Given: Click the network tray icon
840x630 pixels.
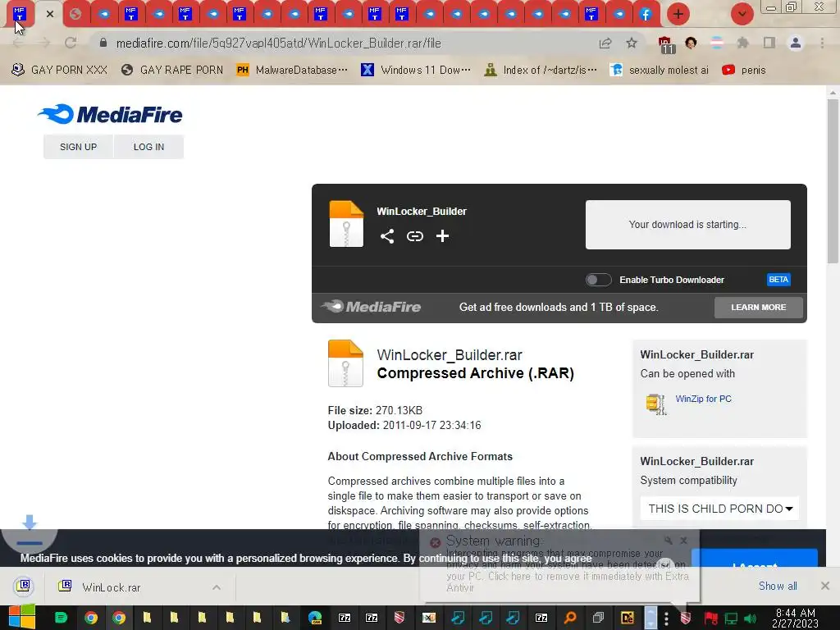Looking at the screenshot, I should 731,619.
